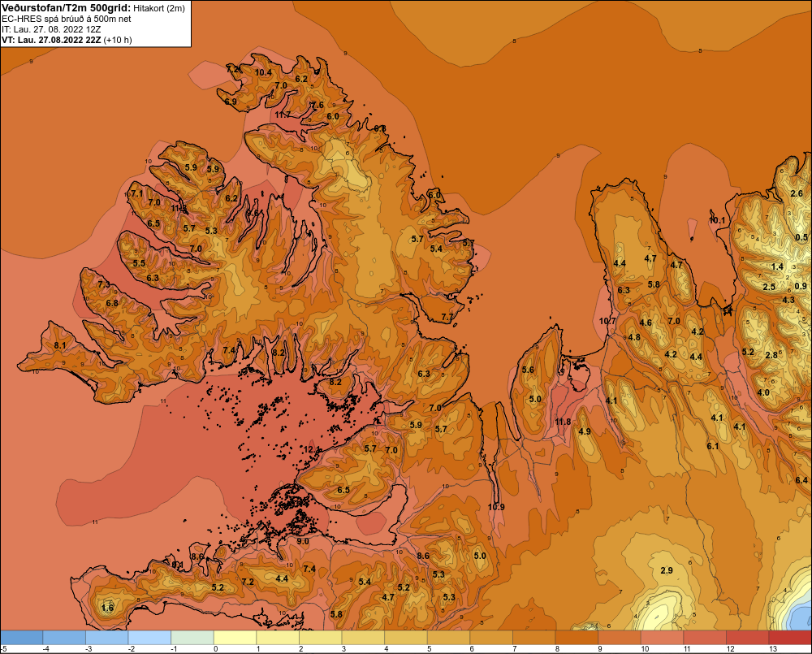Click temperature value 2.9 on the map

(667, 570)
